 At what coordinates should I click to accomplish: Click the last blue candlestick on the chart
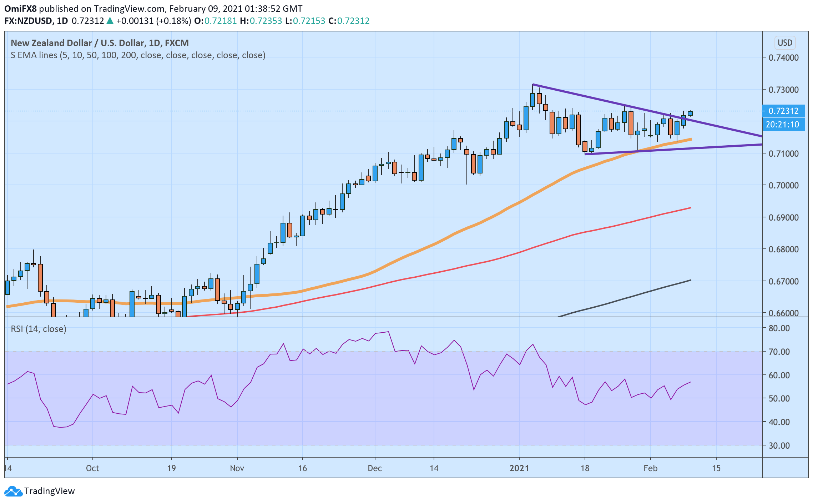[x=690, y=113]
